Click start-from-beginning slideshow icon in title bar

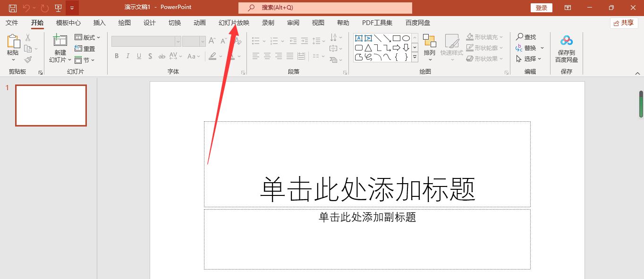[x=58, y=8]
